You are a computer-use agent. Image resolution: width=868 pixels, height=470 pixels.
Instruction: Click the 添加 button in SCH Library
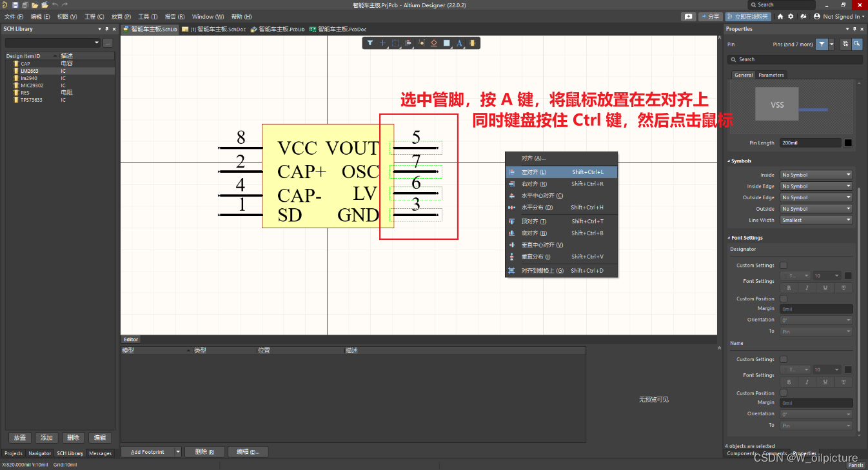(46, 438)
